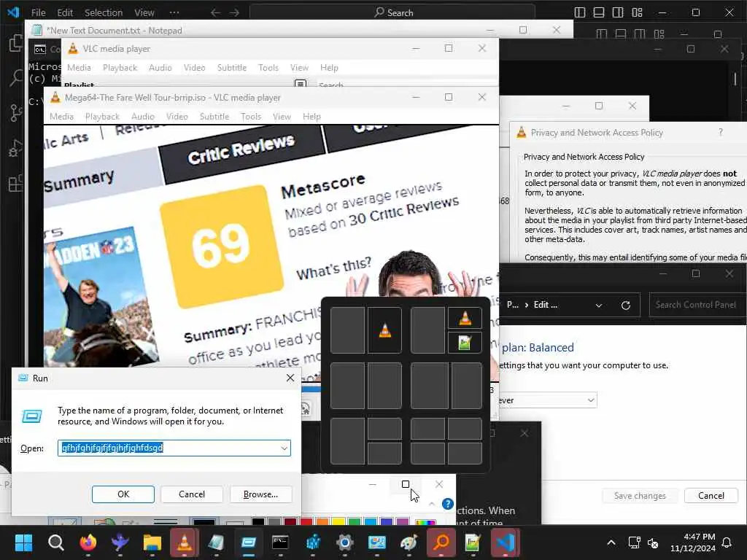Snap to the Notepad++ cell in the three-zone layout

click(x=465, y=343)
